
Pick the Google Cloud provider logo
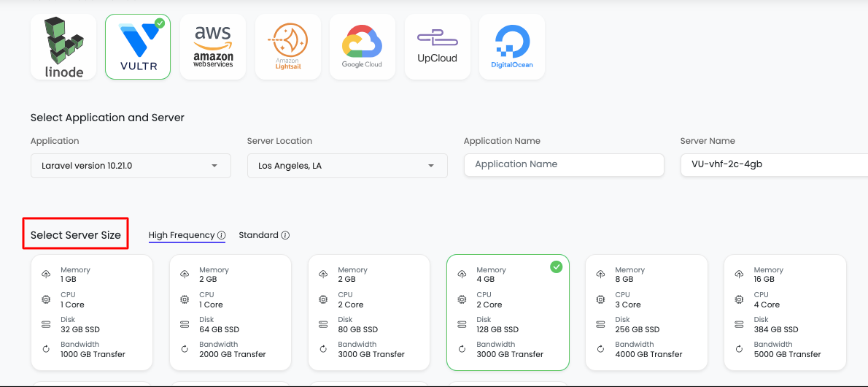(x=363, y=47)
